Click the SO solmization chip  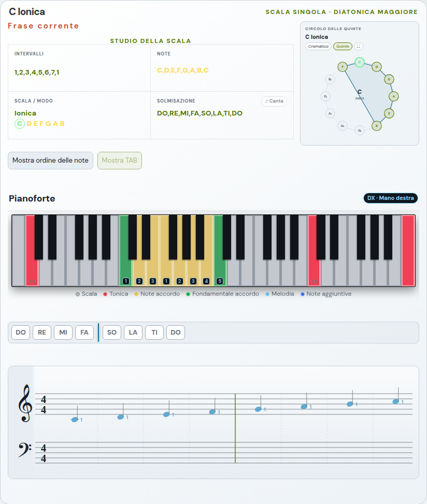coord(112,333)
